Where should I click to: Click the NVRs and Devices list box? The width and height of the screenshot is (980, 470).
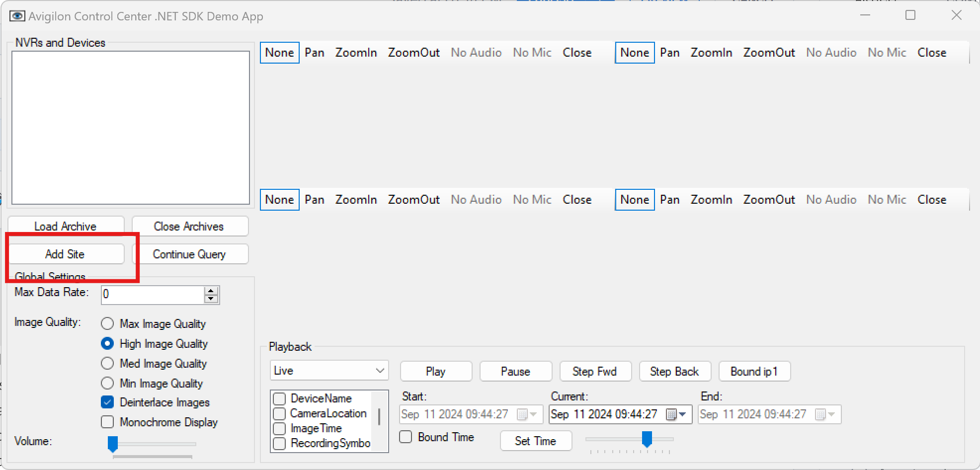coord(131,128)
